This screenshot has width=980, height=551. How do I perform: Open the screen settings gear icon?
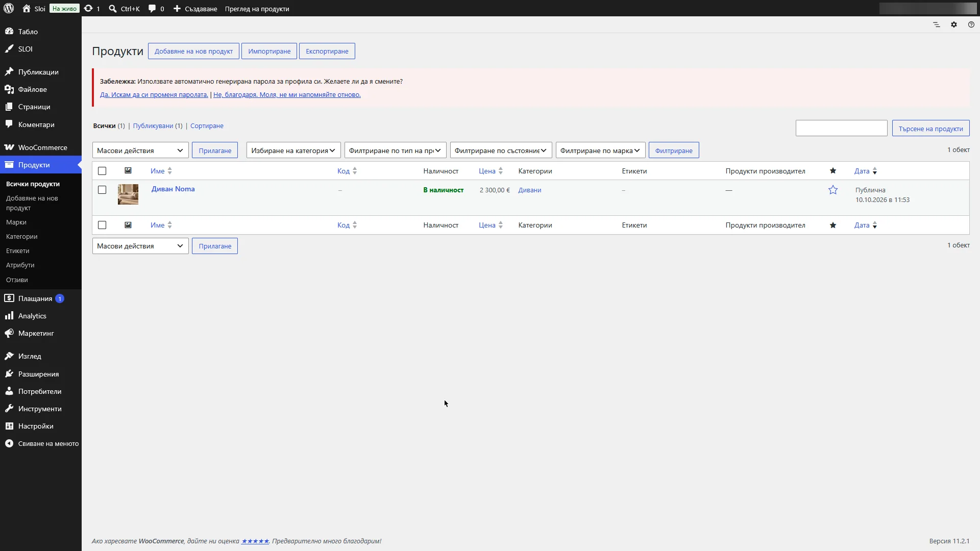pos(953,24)
